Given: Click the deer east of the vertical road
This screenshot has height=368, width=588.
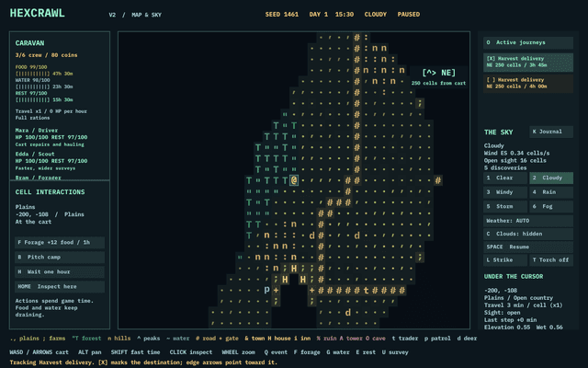Looking at the screenshot, I should (x=356, y=236).
